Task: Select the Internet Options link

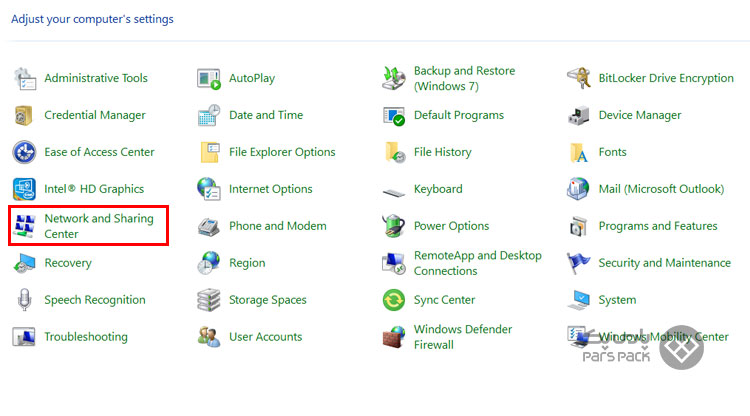Action: click(270, 189)
